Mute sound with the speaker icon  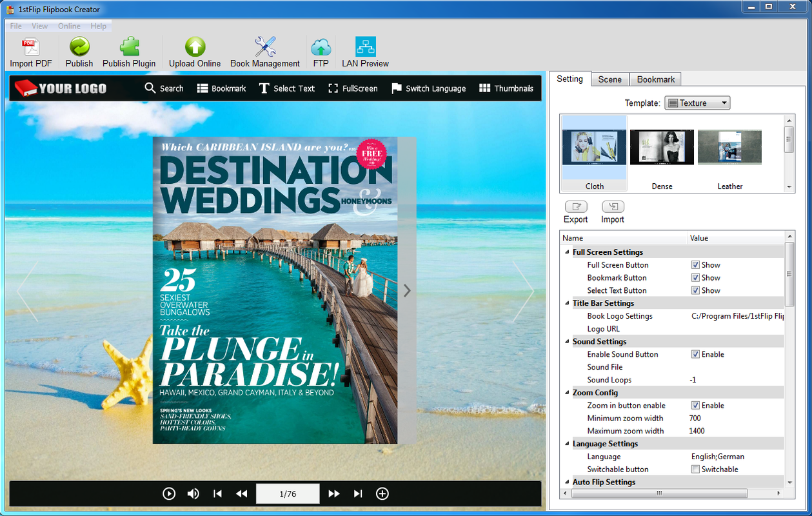pos(193,493)
